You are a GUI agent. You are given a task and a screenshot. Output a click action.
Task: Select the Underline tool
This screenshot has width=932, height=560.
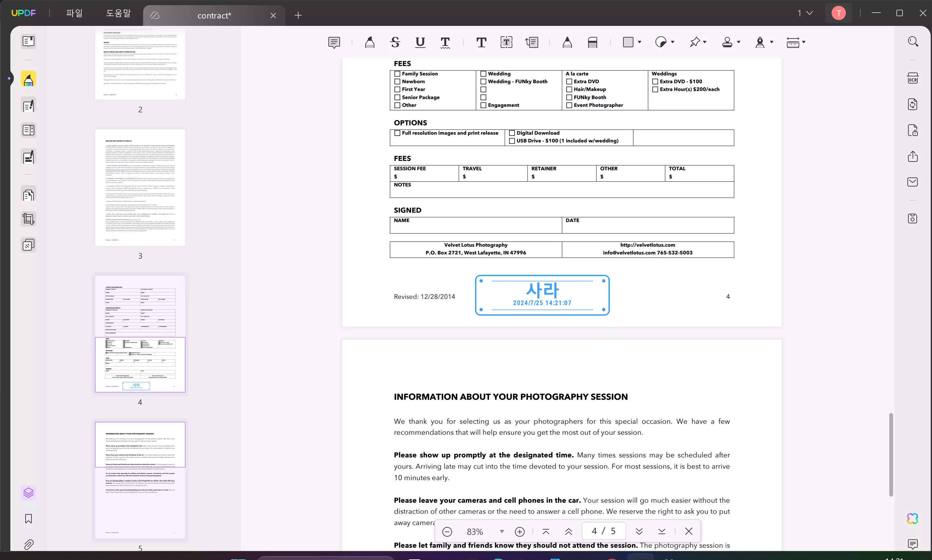click(420, 42)
